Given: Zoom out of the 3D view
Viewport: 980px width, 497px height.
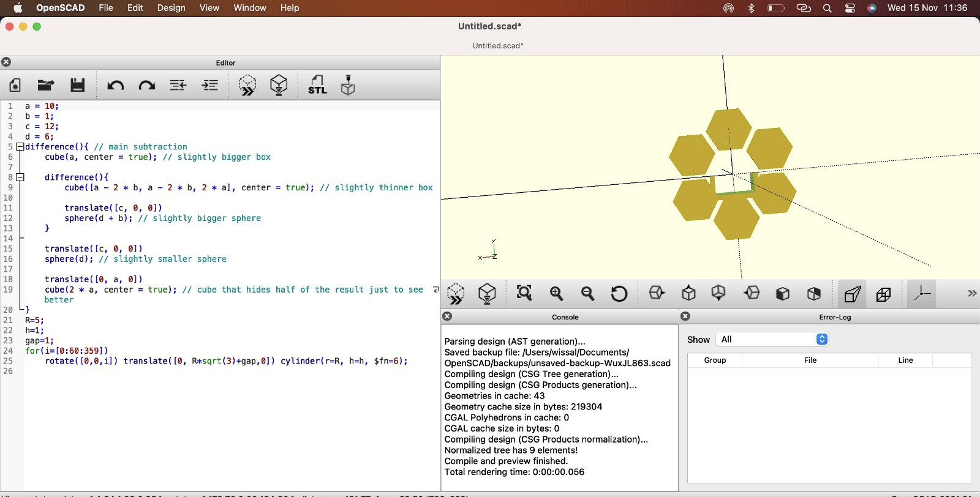Looking at the screenshot, I should click(588, 294).
